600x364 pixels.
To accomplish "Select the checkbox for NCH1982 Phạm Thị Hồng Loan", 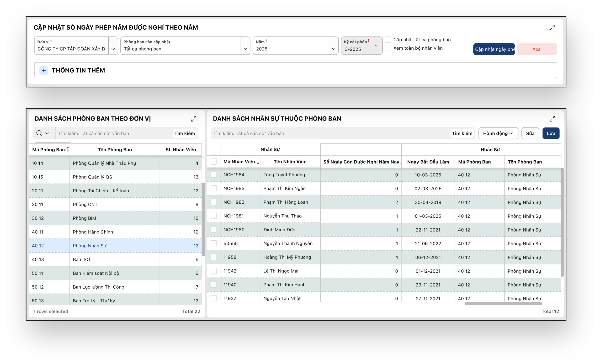I will click(x=213, y=202).
